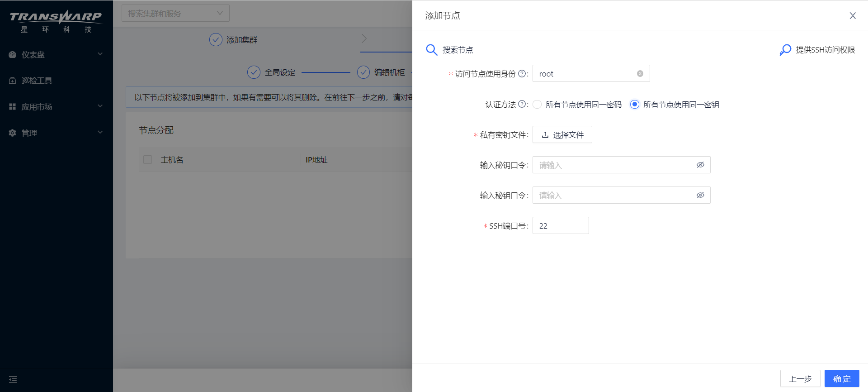Viewport: 868px width, 392px height.
Task: Open the 搜索集群和服务 dropdown
Action: coord(175,13)
